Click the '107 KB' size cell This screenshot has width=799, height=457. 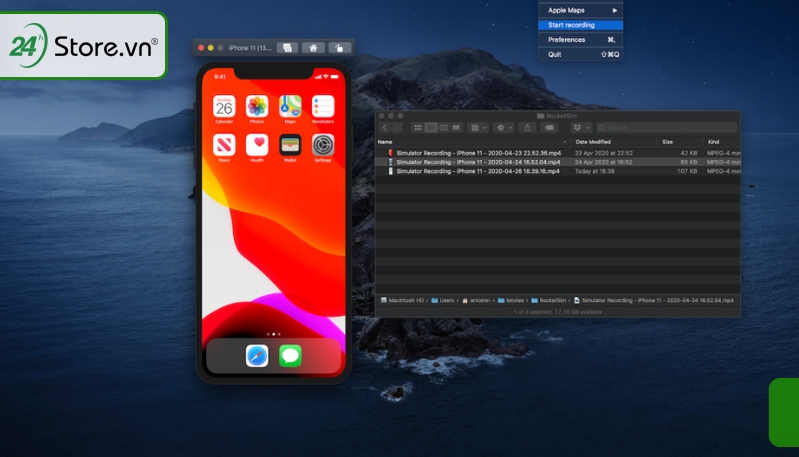click(x=687, y=171)
